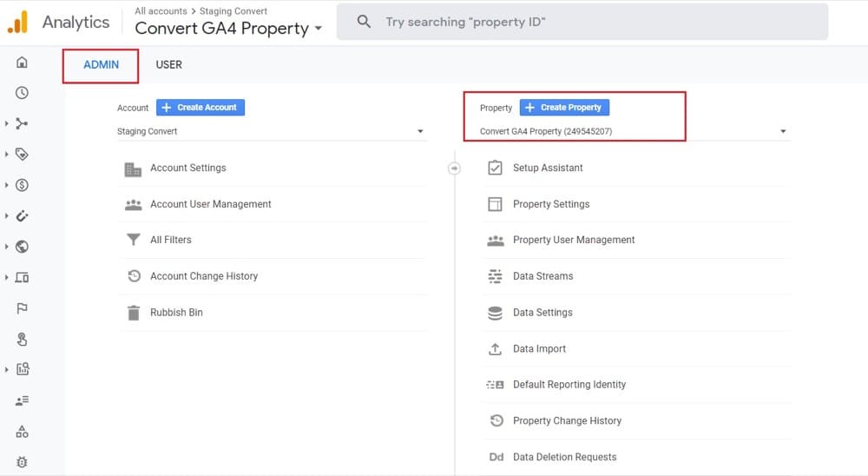Click the Default Reporting Identity icon

[495, 385]
